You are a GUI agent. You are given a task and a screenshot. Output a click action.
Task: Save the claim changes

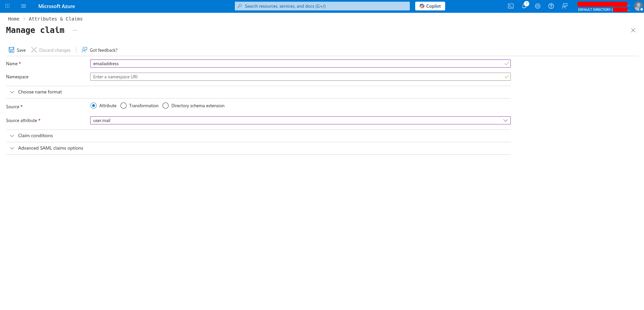pyautogui.click(x=16, y=50)
